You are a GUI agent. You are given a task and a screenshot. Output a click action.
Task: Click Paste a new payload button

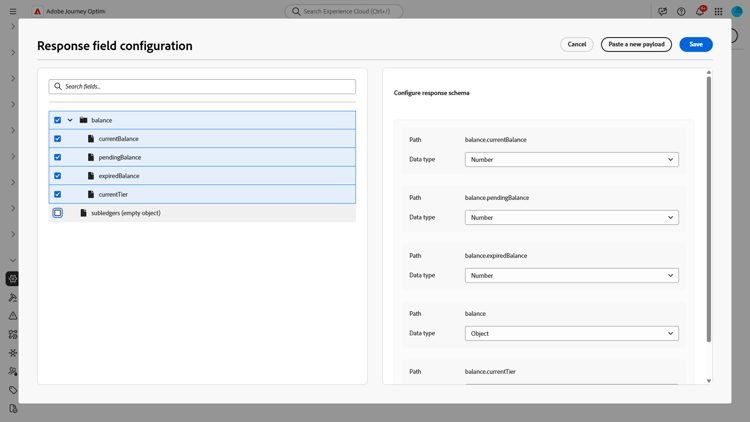click(x=636, y=44)
